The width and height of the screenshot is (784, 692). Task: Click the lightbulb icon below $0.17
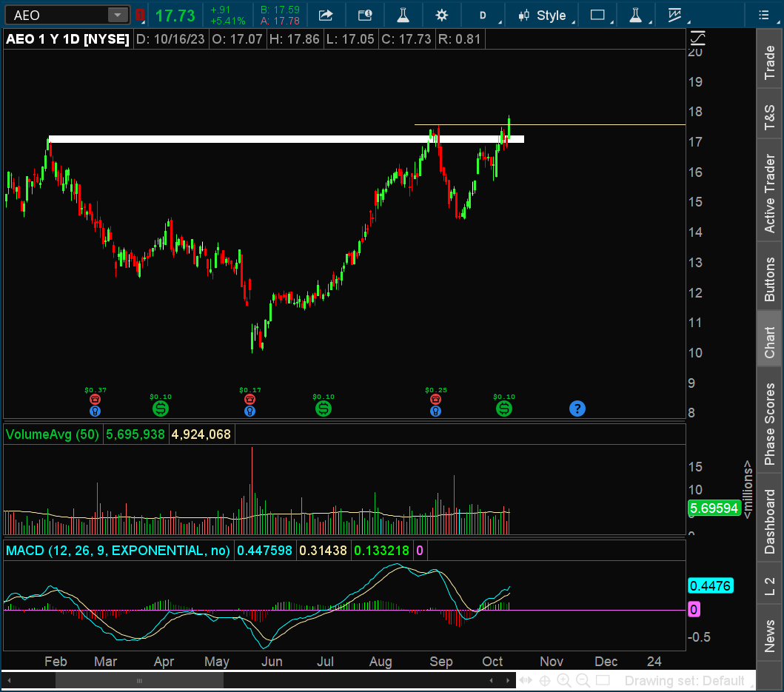point(250,411)
